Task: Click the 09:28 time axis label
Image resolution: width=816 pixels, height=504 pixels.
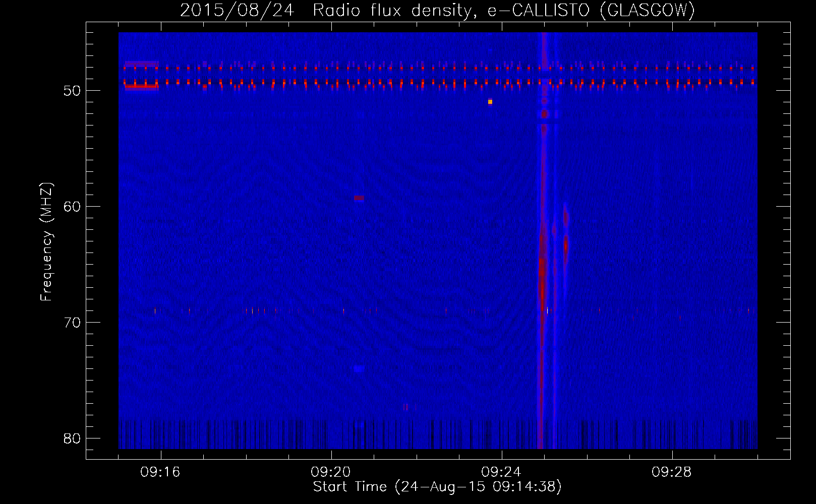Action: tap(672, 472)
